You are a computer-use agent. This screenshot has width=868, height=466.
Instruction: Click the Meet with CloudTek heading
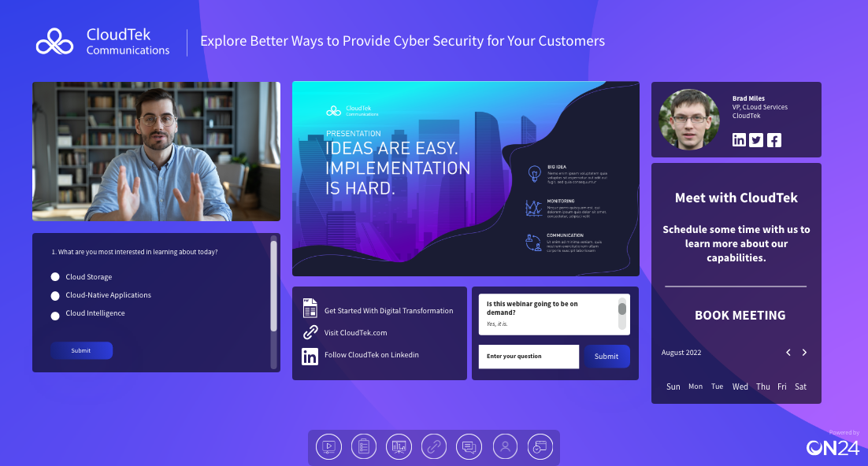pos(736,198)
